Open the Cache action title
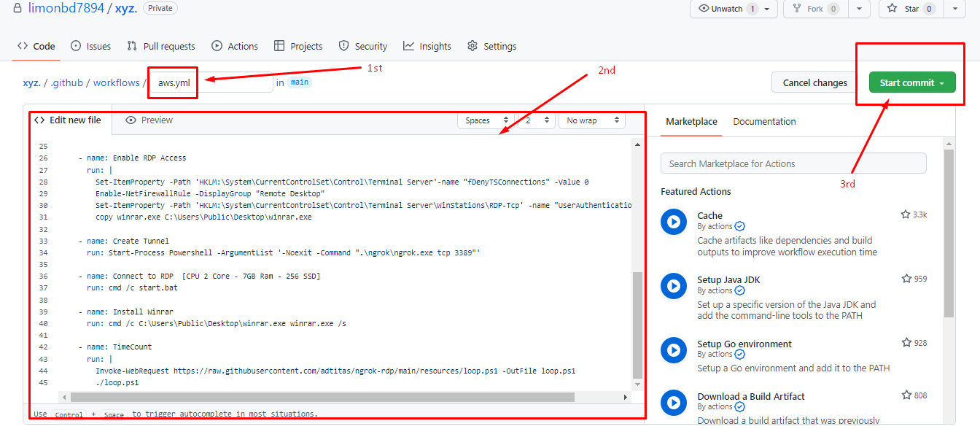Screen dimensions: 980x429 (709, 215)
